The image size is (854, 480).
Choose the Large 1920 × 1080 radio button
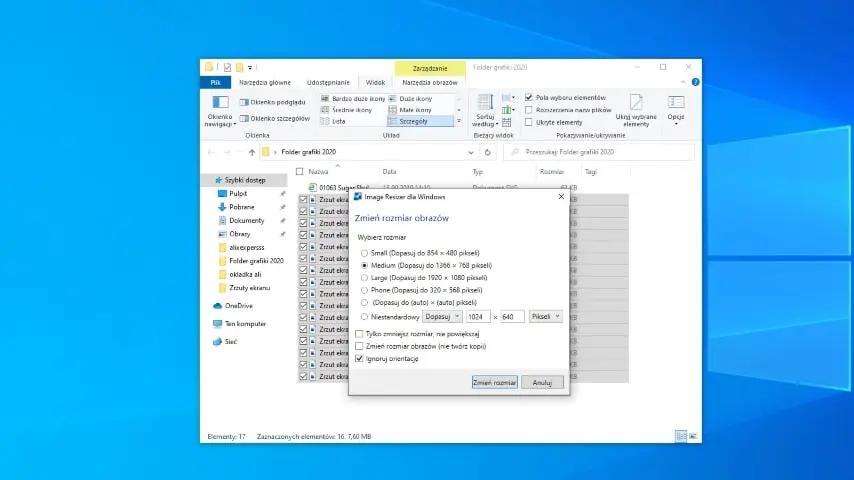[364, 278]
